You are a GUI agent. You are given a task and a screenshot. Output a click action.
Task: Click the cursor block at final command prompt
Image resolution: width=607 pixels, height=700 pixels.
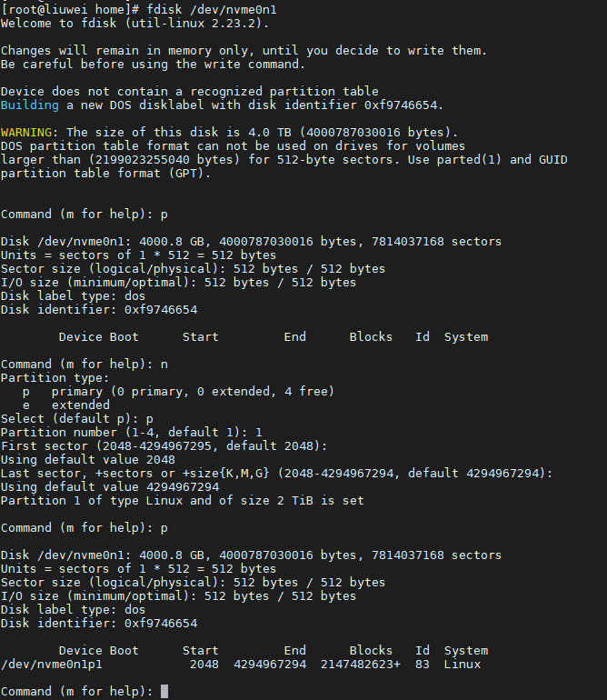(x=164, y=691)
